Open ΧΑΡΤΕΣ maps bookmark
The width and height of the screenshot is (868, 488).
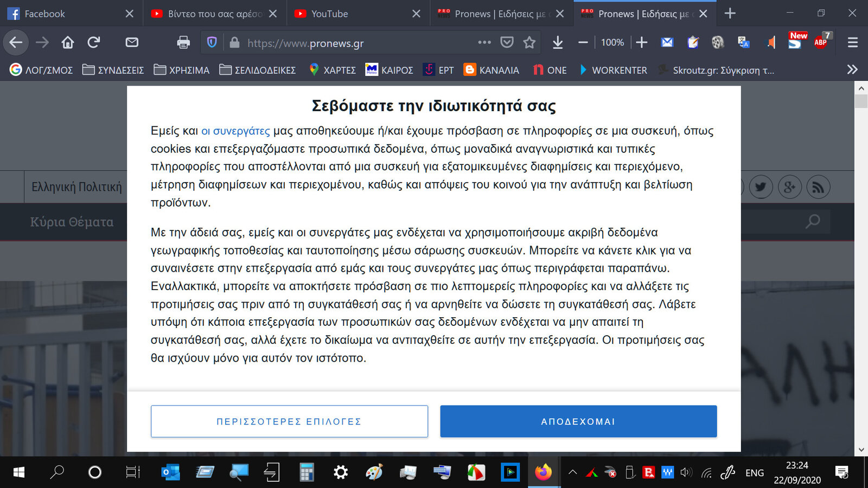click(x=332, y=70)
